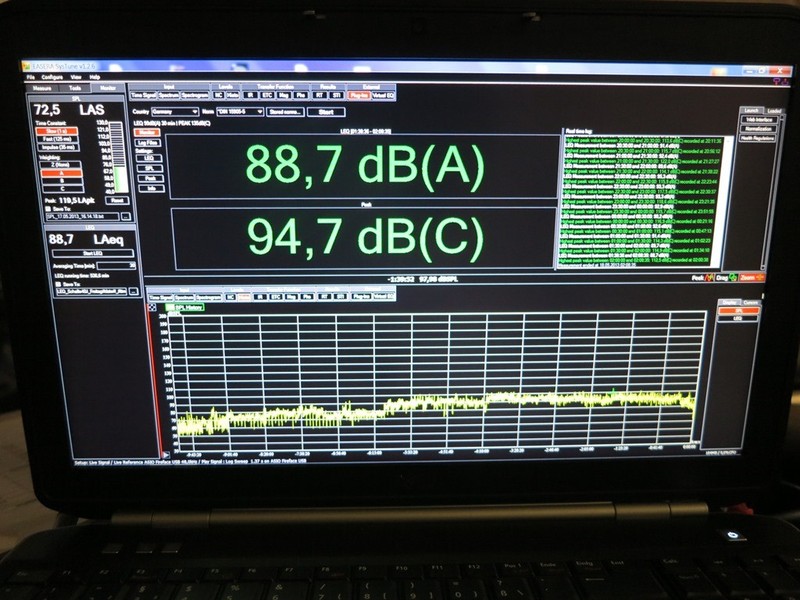The image size is (800, 600).
Task: Open the Norm dropdown showing DIN 15905-5
Action: (240, 112)
